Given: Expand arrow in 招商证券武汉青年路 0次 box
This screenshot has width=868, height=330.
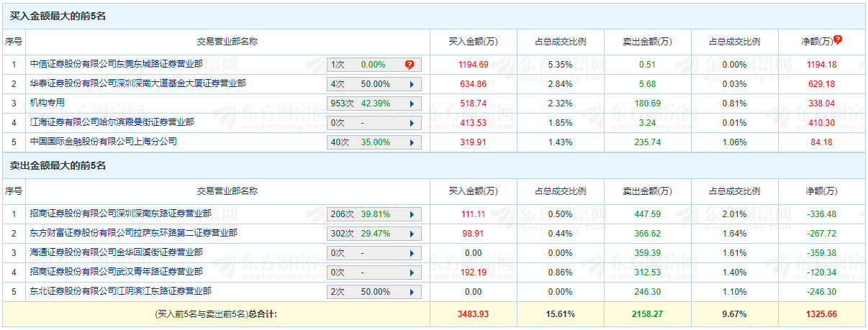Looking at the screenshot, I should (x=412, y=272).
